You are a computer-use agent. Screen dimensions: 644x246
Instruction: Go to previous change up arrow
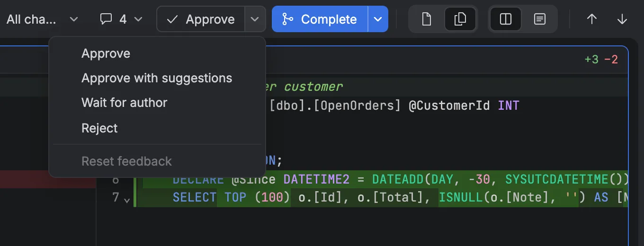pos(592,19)
